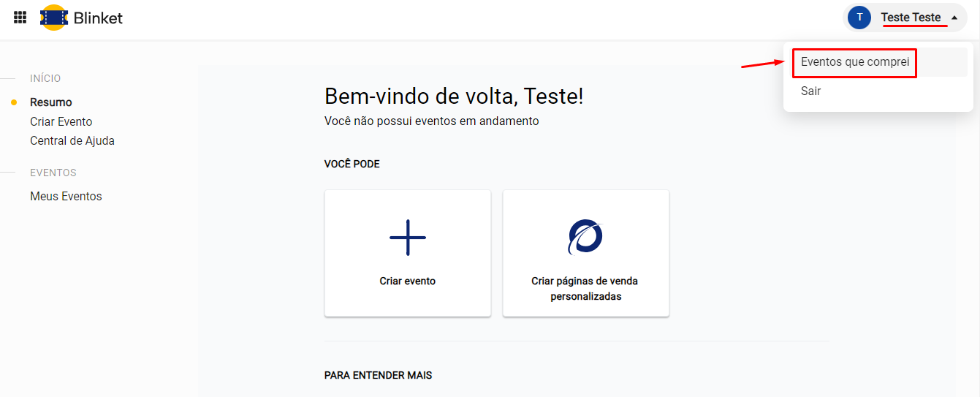Click the Criar evento card label
980x397 pixels.
408,281
